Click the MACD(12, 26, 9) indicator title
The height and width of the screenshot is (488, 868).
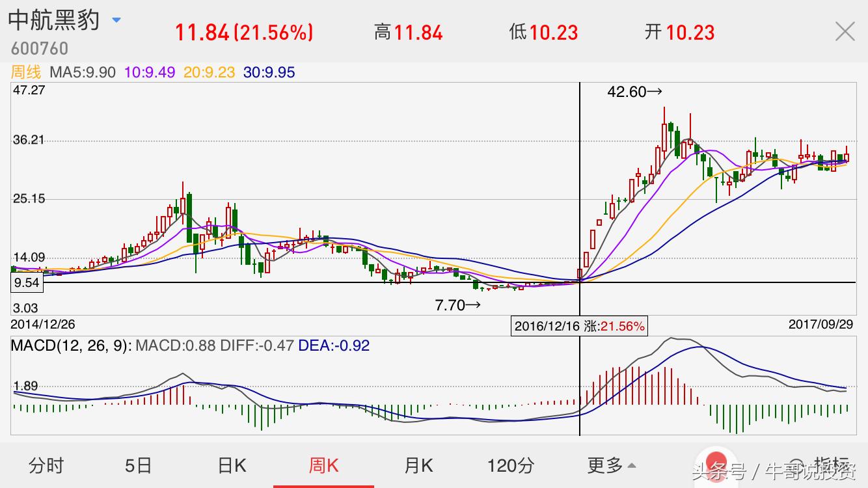[71, 346]
